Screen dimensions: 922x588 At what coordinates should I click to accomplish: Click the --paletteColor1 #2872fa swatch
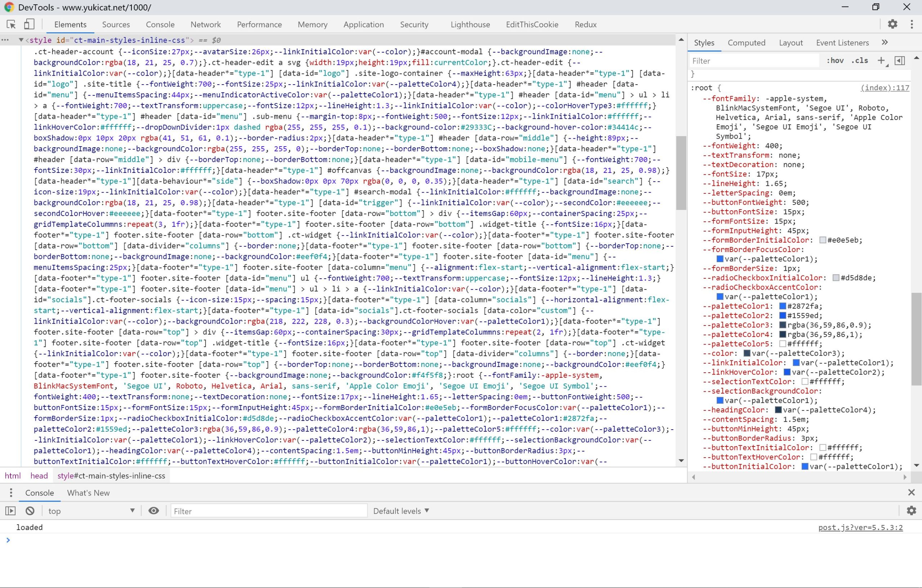[783, 306]
